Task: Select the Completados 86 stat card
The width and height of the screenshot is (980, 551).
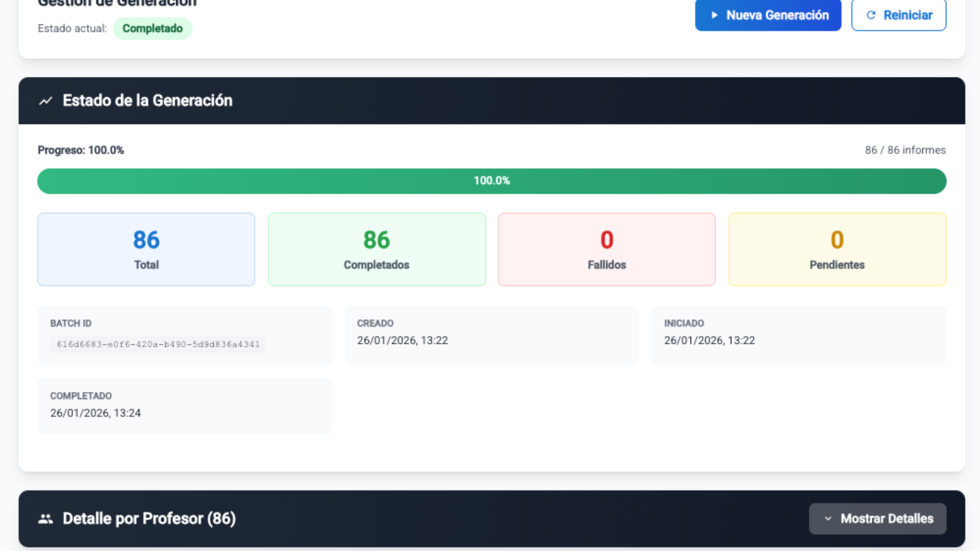Action: coord(377,249)
